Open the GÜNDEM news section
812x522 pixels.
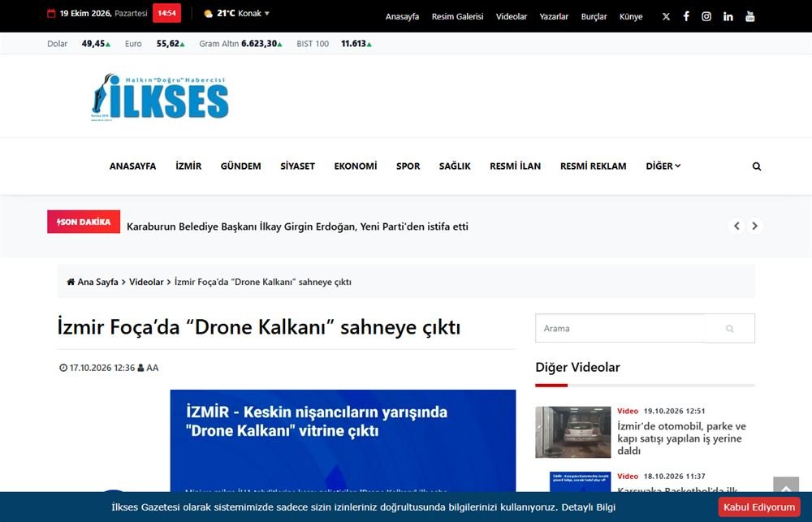pos(241,166)
